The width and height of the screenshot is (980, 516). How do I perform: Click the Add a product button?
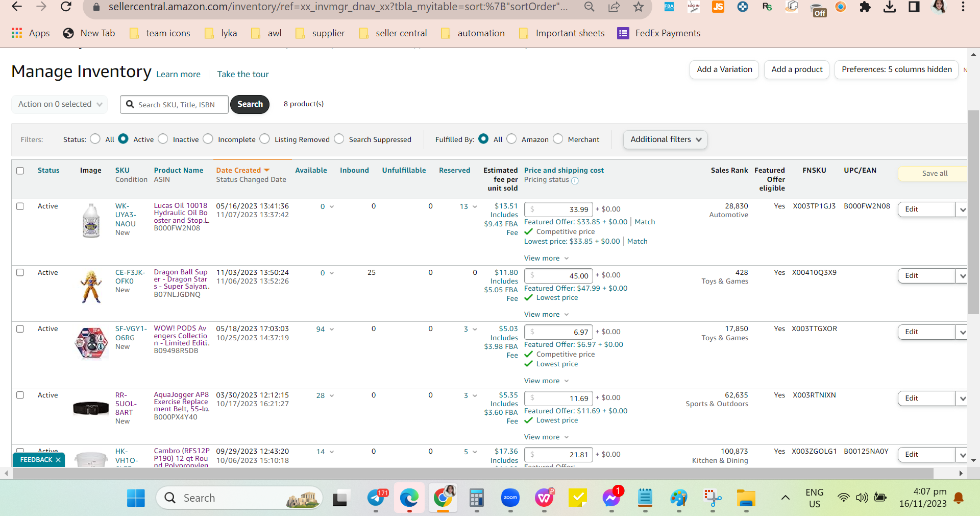[797, 69]
